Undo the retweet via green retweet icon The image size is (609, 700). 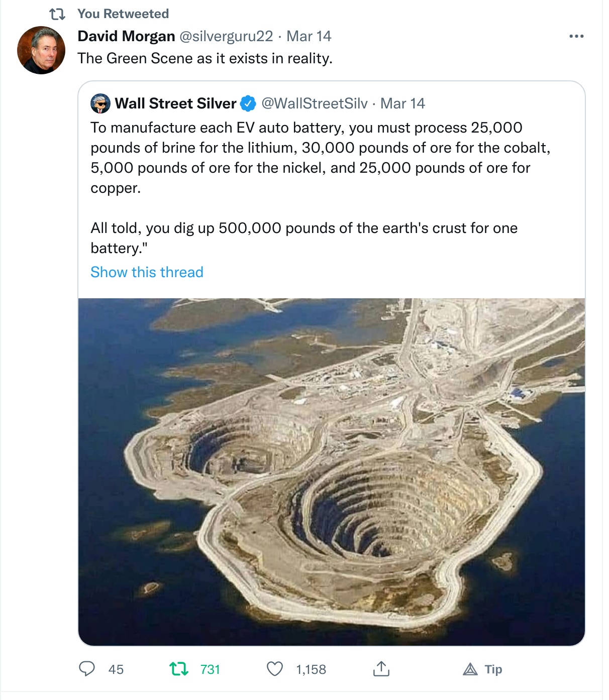coord(179,669)
